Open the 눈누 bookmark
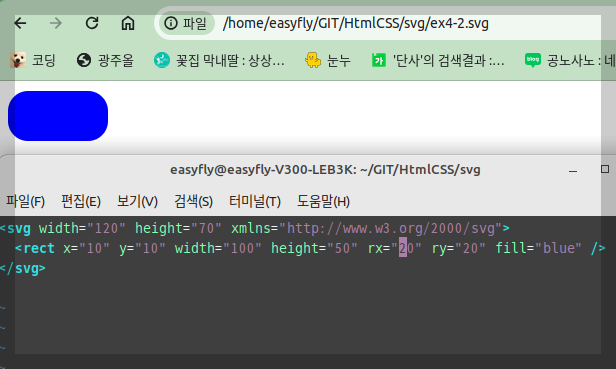This screenshot has height=369, width=616. 328,60
